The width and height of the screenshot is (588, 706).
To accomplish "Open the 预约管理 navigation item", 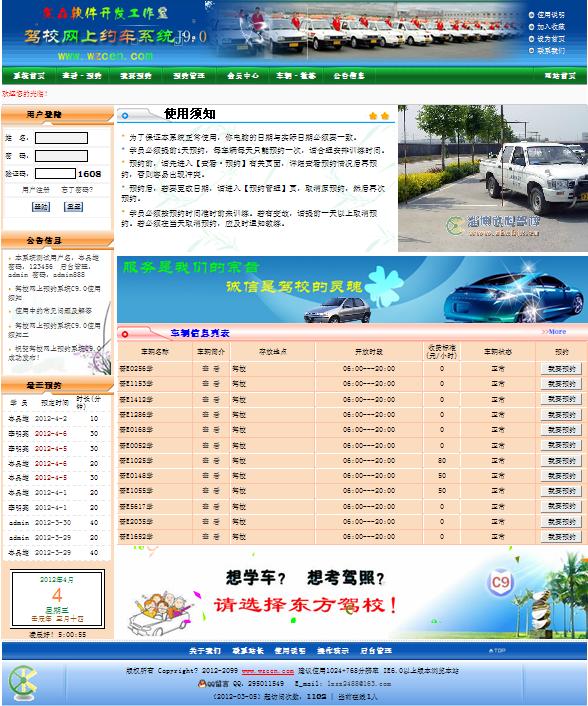I will click(x=189, y=76).
